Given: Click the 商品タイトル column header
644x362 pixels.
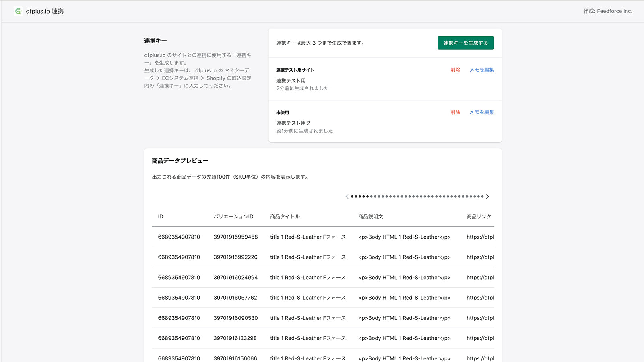Looking at the screenshot, I should (x=285, y=217).
